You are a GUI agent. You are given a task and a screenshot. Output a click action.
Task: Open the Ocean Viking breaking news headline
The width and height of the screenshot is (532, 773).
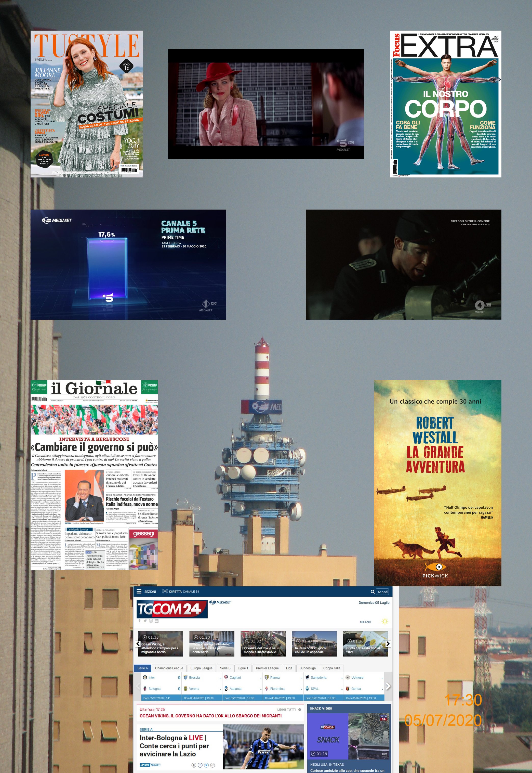(210, 716)
